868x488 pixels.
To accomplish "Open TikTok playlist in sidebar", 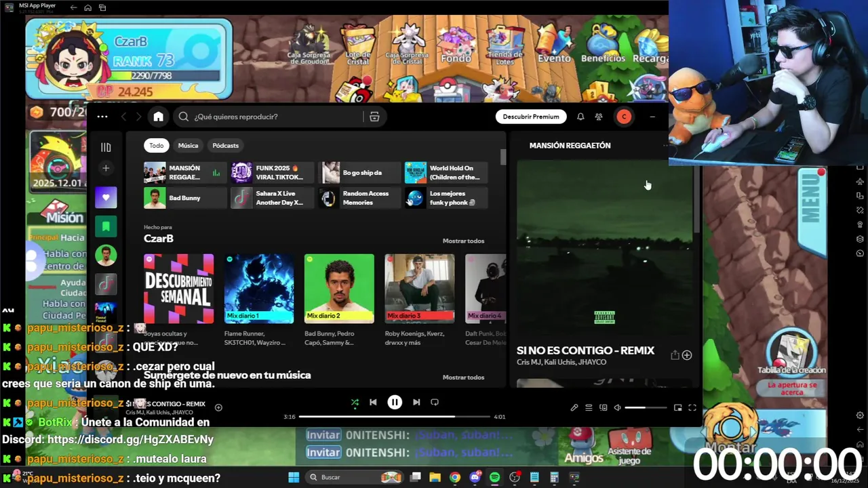I will point(106,284).
